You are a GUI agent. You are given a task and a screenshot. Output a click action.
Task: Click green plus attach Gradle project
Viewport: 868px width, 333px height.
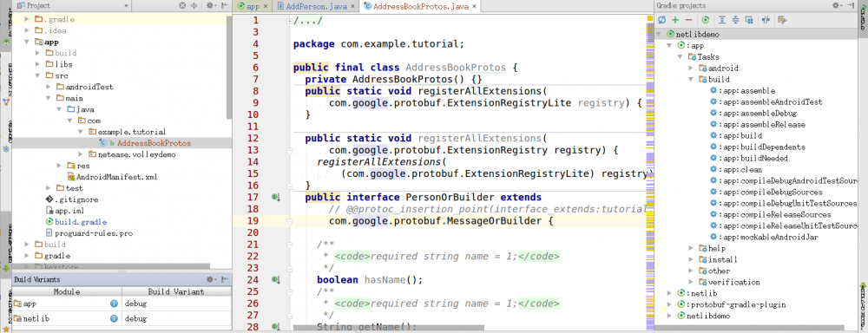[x=675, y=20]
